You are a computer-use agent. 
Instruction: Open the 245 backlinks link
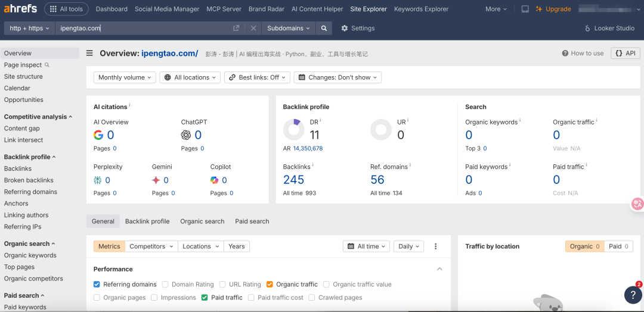pos(293,180)
